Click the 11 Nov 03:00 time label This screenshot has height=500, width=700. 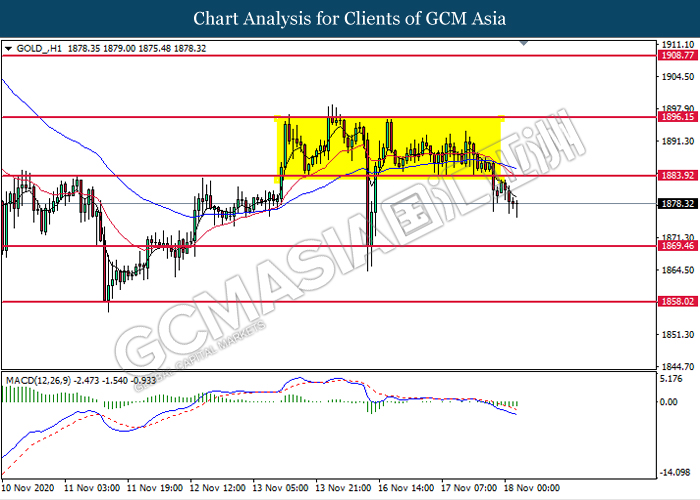[x=92, y=488]
